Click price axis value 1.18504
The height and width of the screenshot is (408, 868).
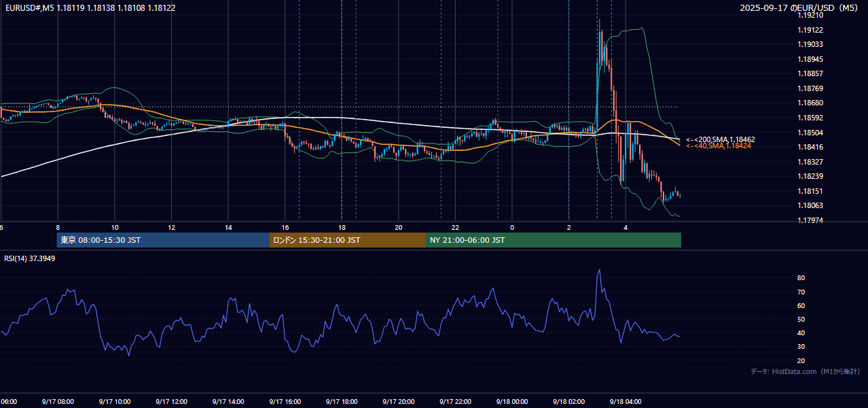(811, 133)
